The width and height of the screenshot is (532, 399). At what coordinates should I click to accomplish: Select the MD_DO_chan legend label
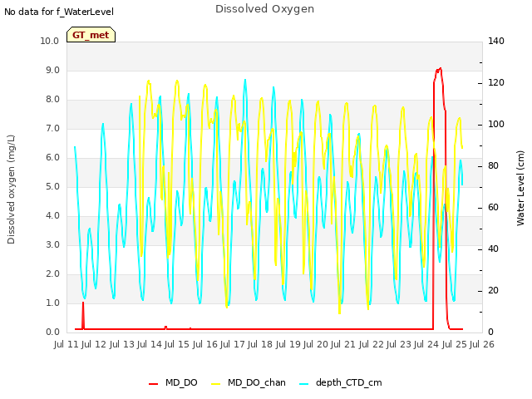(x=257, y=382)
